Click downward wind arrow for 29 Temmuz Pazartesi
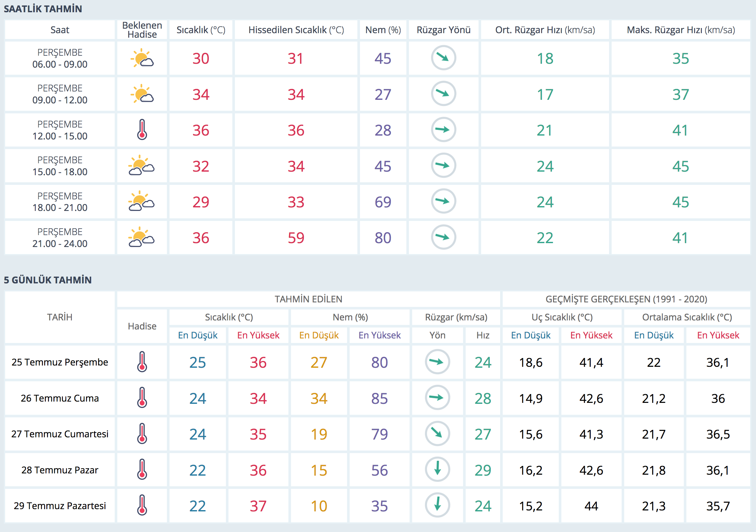Viewport: 756px width, 532px height. (437, 505)
